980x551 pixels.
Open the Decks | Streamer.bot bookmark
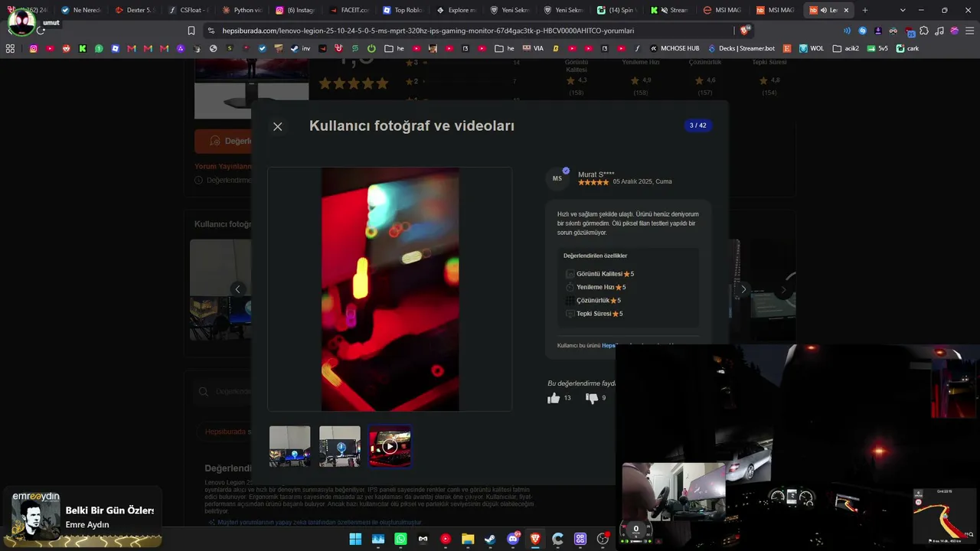(740, 48)
